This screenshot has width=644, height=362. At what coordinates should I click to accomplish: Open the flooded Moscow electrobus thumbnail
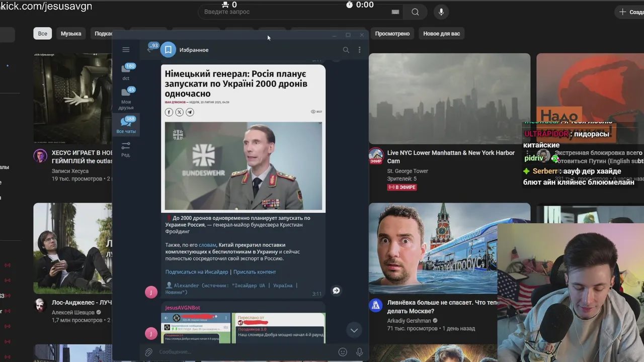pyautogui.click(x=449, y=248)
